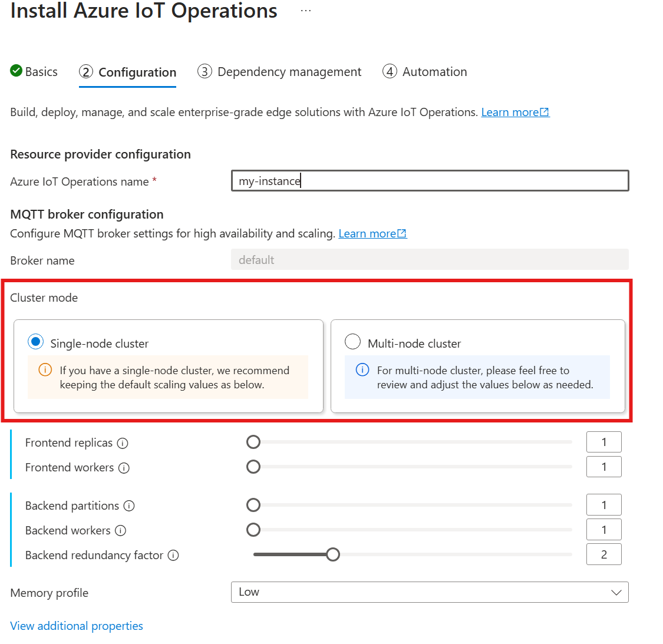Image resolution: width=663 pixels, height=644 pixels.
Task: Click the info icon beside Backend workers
Action: (121, 531)
